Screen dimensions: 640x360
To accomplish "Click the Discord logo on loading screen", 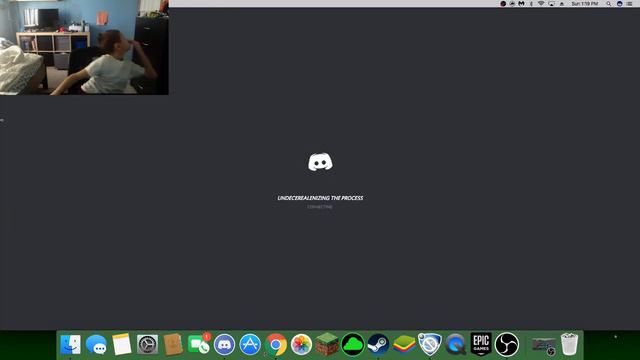I will pyautogui.click(x=320, y=162).
